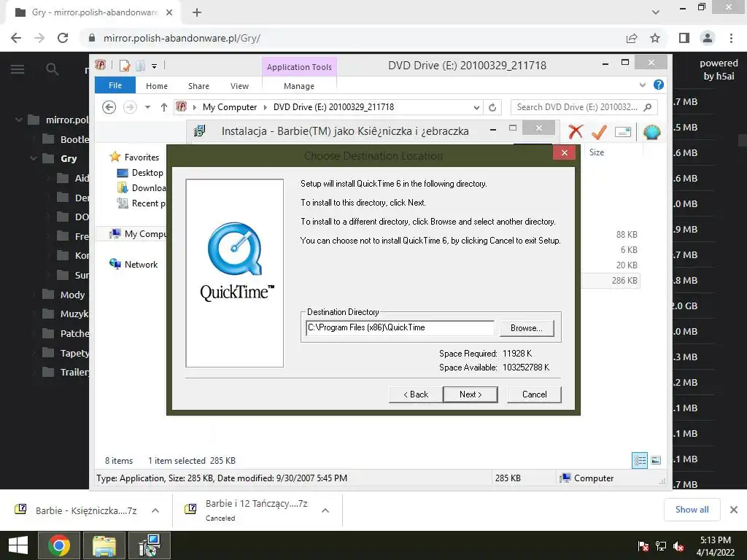Switch to the Home ribbon tab
This screenshot has width=747, height=560.
(157, 86)
